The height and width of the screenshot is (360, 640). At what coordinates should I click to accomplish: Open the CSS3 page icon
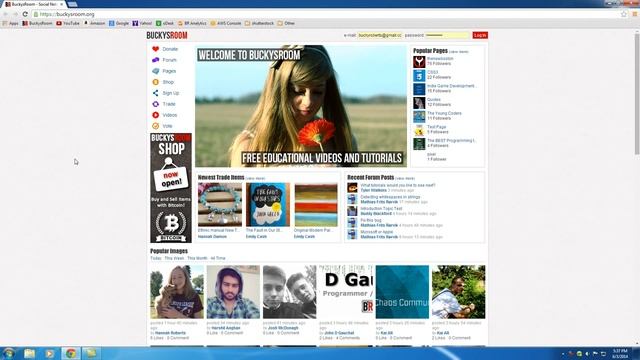419,76
